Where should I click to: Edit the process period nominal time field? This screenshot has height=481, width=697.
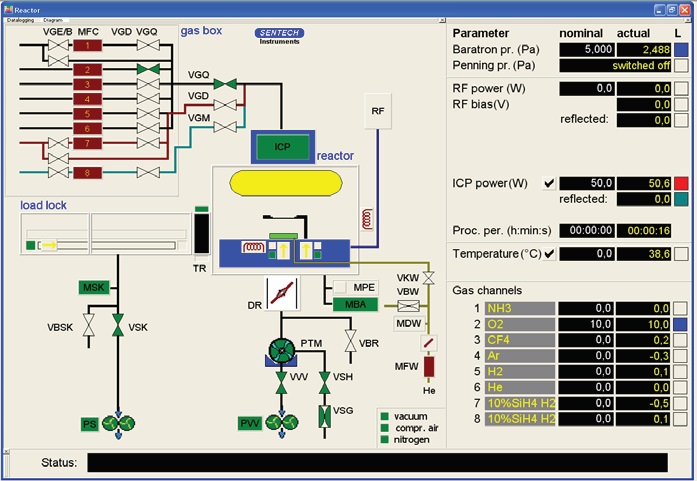pyautogui.click(x=587, y=230)
